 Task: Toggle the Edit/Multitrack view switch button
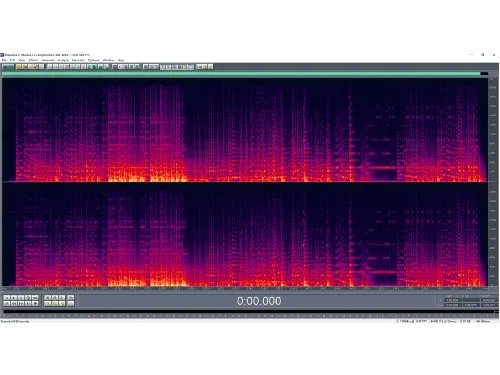click(x=8, y=66)
